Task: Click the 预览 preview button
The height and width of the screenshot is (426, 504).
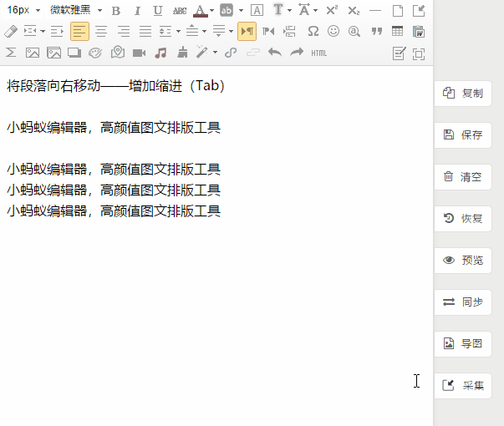Action: (x=463, y=261)
